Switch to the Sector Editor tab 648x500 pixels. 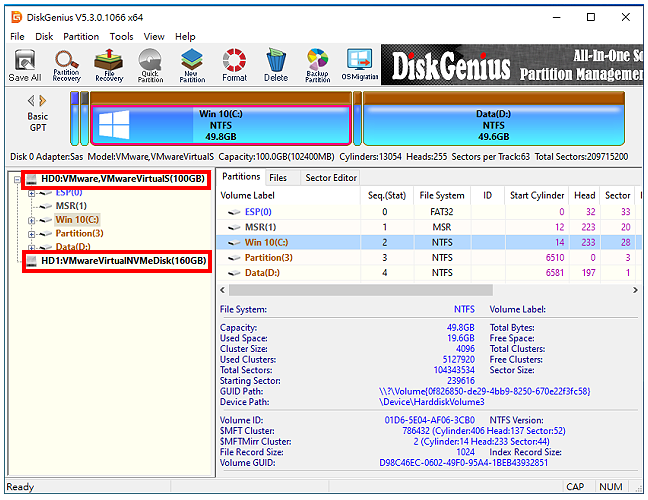click(331, 178)
